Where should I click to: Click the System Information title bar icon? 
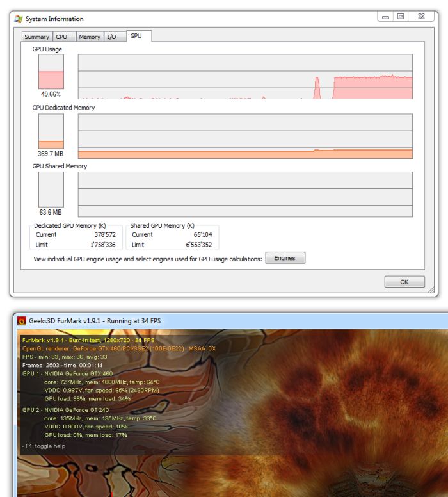19,19
